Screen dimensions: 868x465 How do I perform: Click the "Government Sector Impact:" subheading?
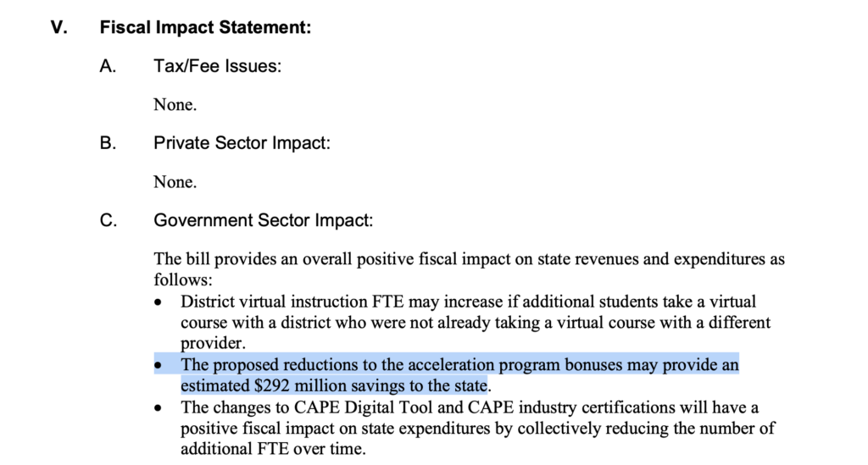(x=263, y=221)
